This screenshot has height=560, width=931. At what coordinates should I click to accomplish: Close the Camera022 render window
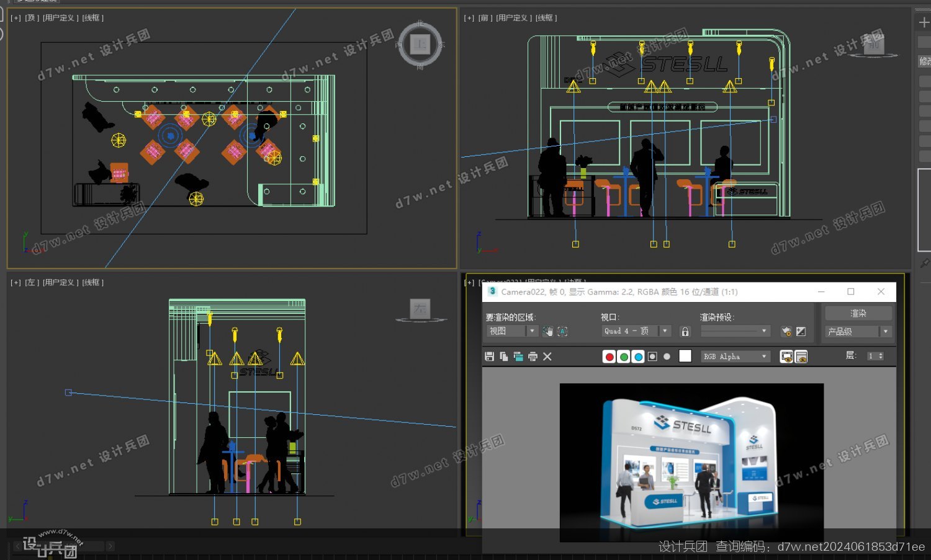(881, 291)
